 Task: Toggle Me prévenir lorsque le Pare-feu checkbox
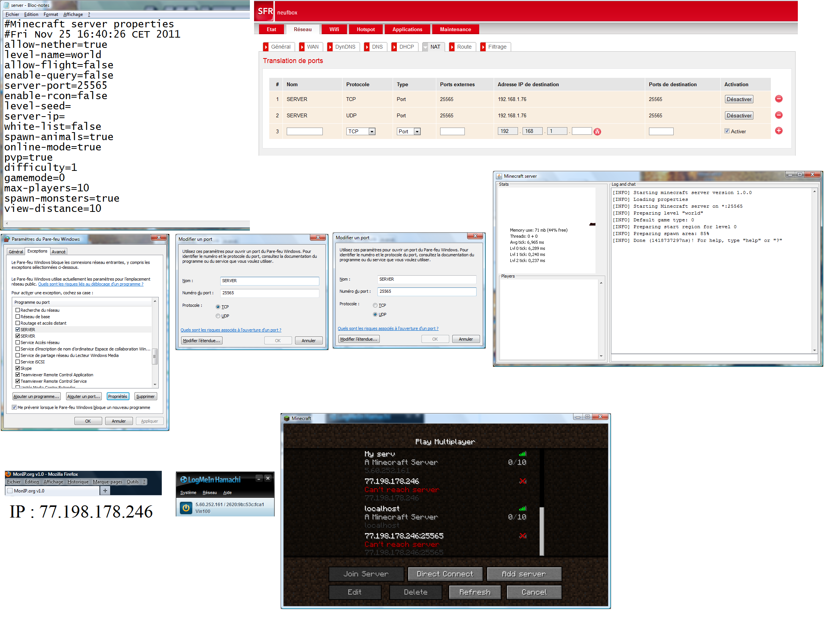pos(14,407)
